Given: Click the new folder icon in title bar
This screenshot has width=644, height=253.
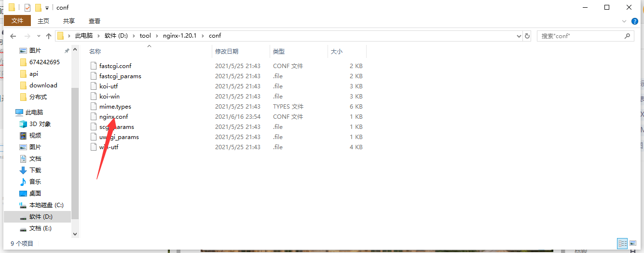Looking at the screenshot, I should pyautogui.click(x=38, y=8).
